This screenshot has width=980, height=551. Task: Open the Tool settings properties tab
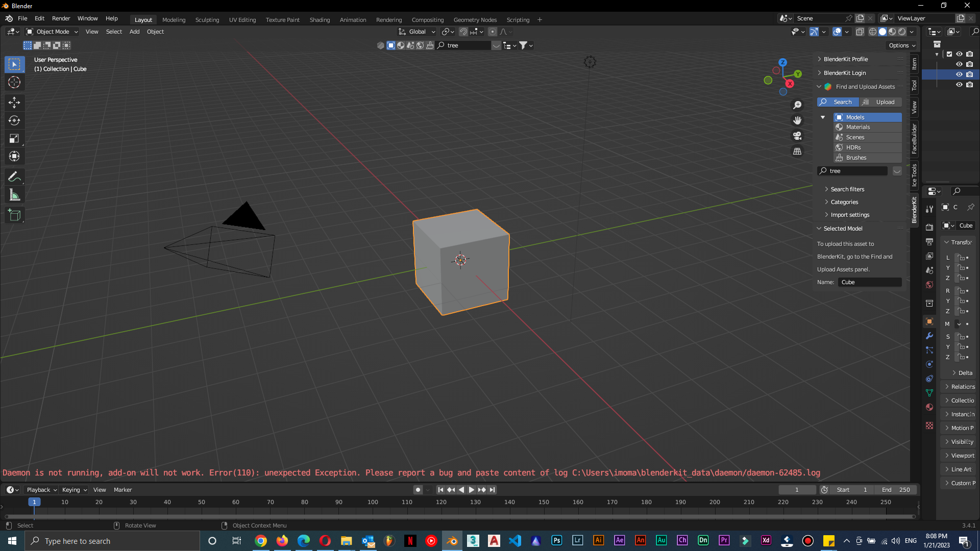929,209
